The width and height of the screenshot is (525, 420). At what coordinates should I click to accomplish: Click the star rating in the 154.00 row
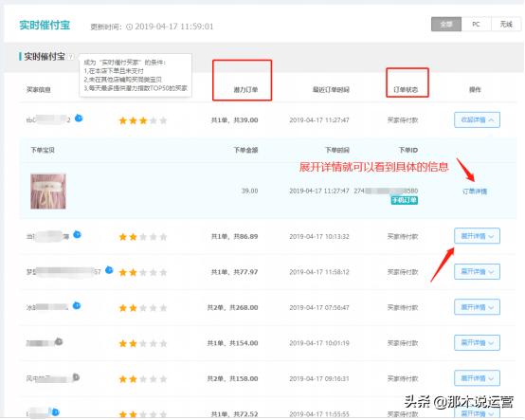(143, 343)
